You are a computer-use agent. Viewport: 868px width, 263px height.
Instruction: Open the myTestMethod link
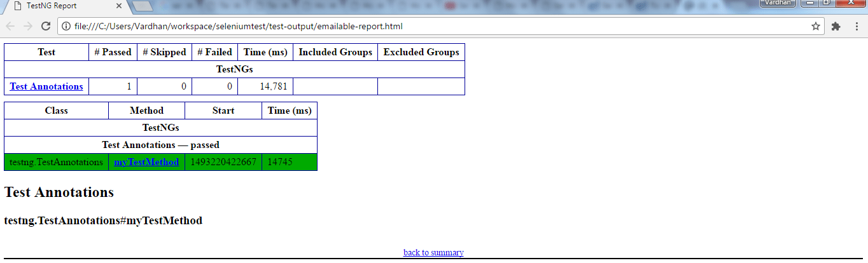tap(146, 162)
